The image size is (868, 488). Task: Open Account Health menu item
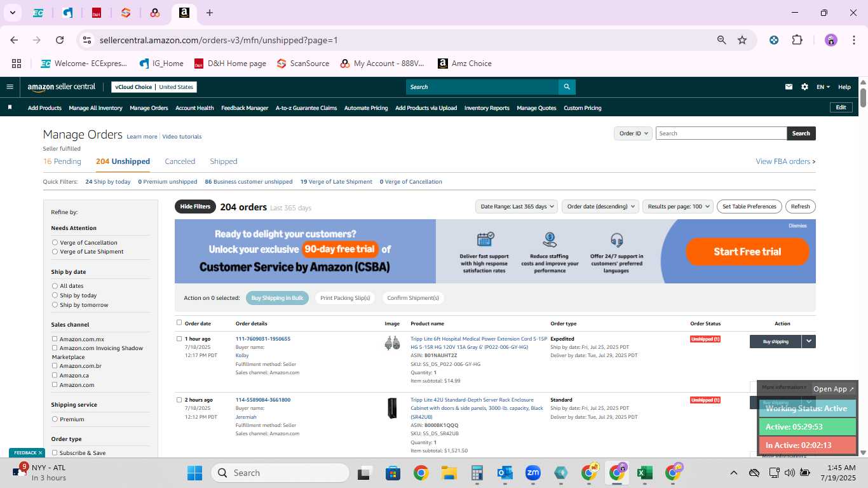194,108
